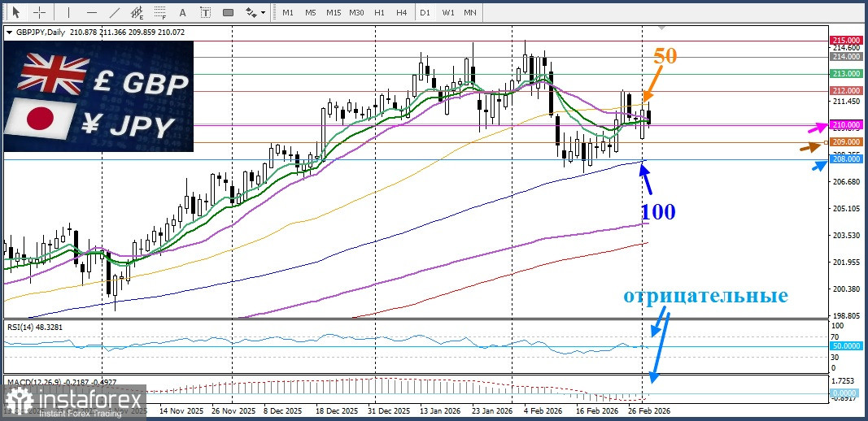Choose the text 'A' tool

183,12
